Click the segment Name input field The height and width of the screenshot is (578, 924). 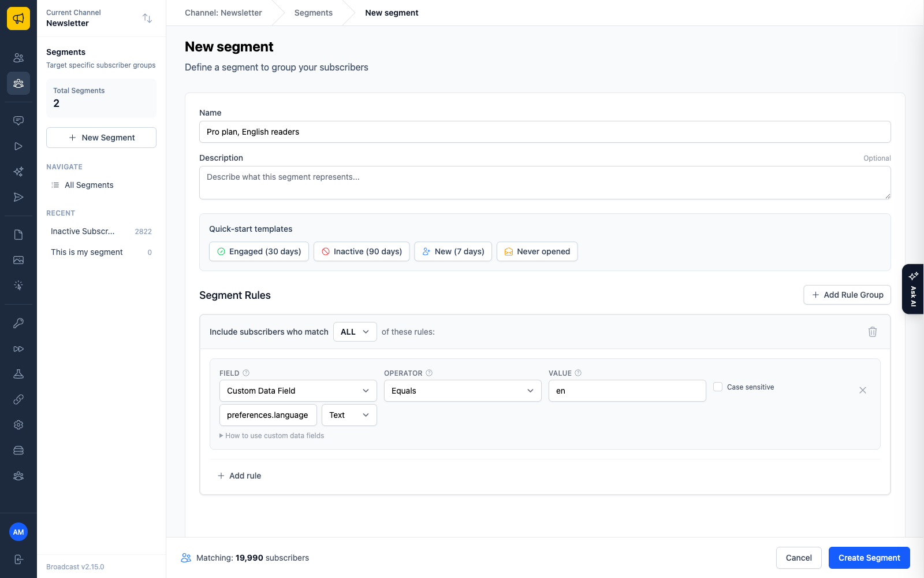(545, 132)
